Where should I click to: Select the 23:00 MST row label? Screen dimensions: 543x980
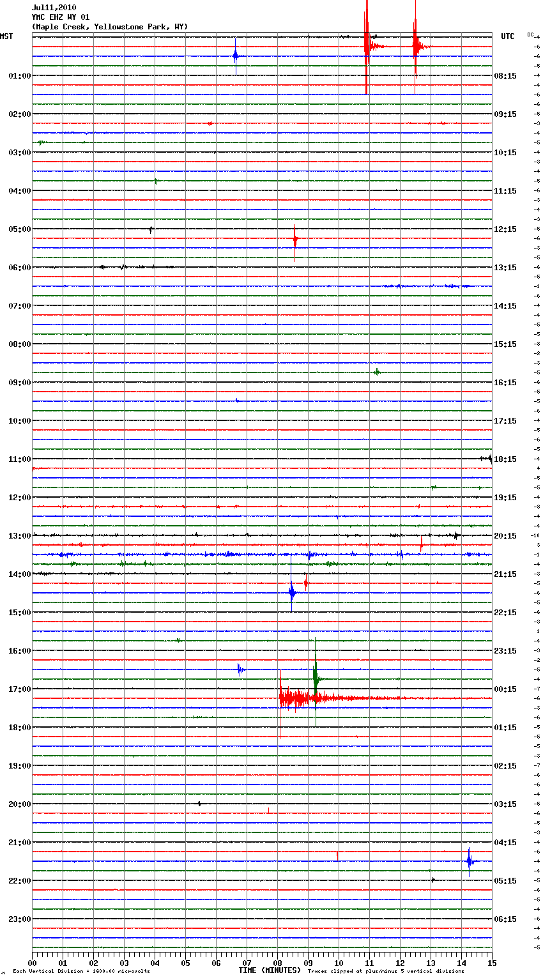pyautogui.click(x=20, y=919)
